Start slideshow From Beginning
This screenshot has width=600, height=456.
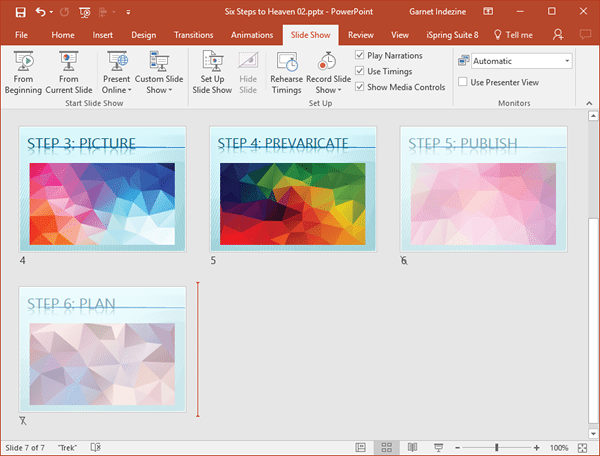click(x=24, y=71)
